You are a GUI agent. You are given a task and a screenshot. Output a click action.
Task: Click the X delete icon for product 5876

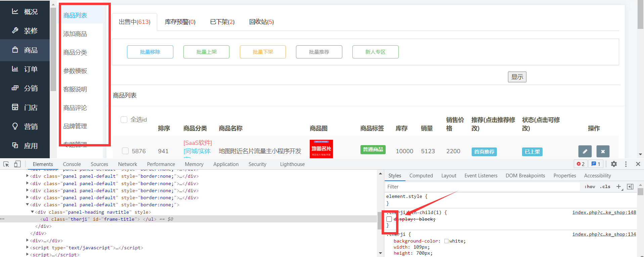coord(603,152)
